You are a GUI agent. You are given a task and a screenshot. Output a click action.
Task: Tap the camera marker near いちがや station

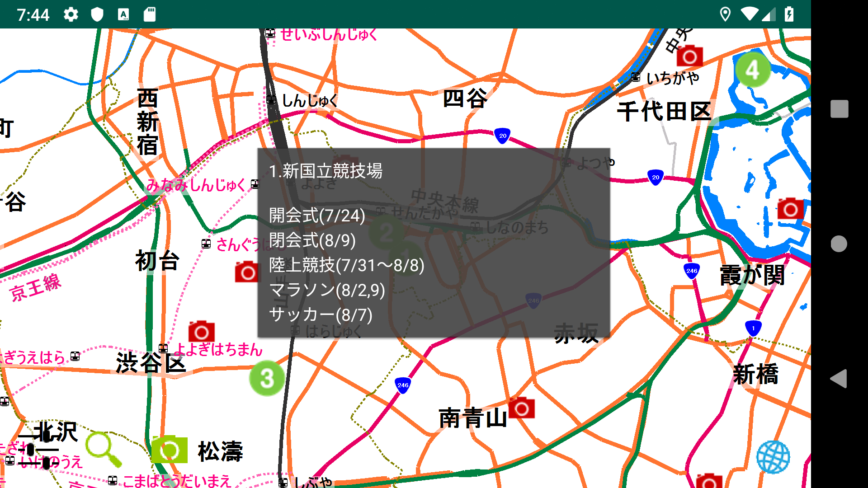(689, 56)
